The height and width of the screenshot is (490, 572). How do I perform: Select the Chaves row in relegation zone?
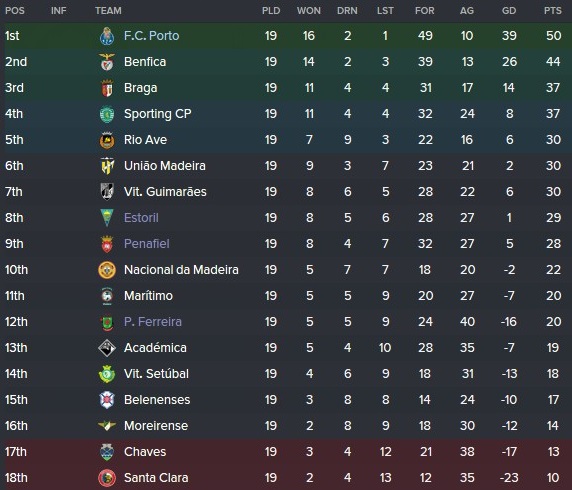click(x=286, y=452)
